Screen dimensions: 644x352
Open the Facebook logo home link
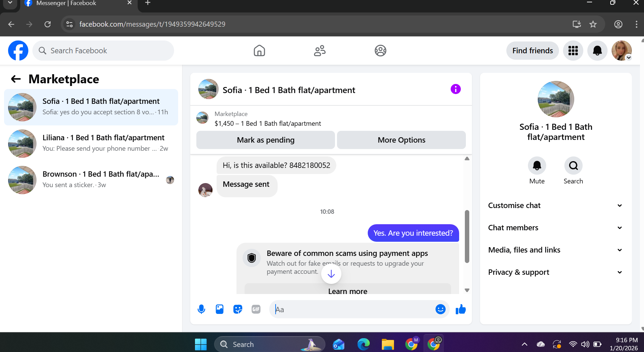tap(18, 51)
